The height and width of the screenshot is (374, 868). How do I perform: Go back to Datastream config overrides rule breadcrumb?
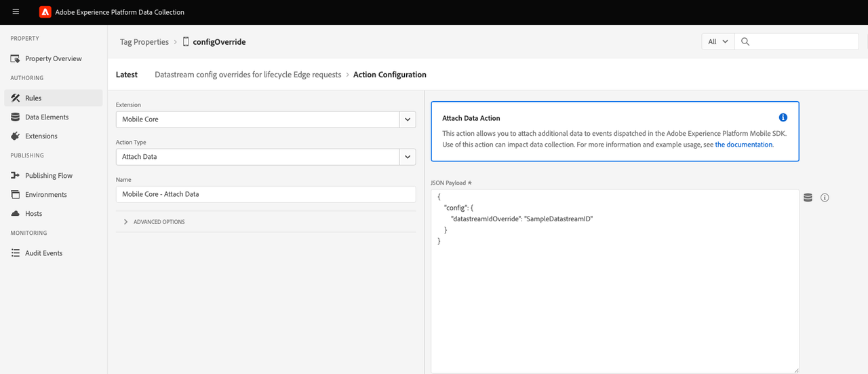[248, 75]
